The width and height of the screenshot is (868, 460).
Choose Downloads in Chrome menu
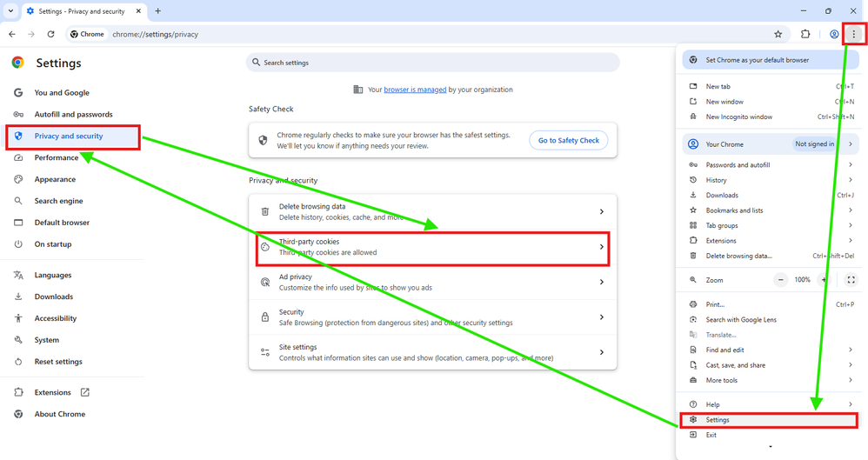click(x=771, y=196)
